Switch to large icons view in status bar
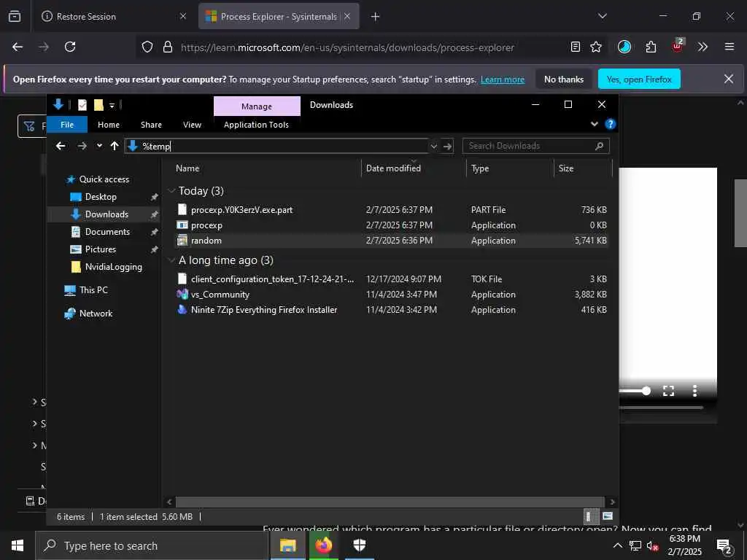This screenshot has height=560, width=747. (608, 516)
